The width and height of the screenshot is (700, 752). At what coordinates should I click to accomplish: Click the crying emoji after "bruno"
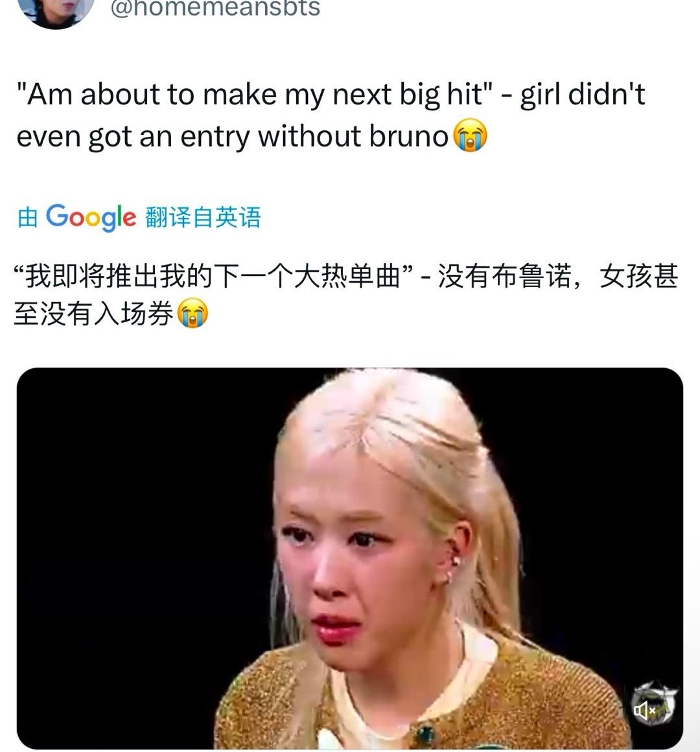click(x=470, y=135)
